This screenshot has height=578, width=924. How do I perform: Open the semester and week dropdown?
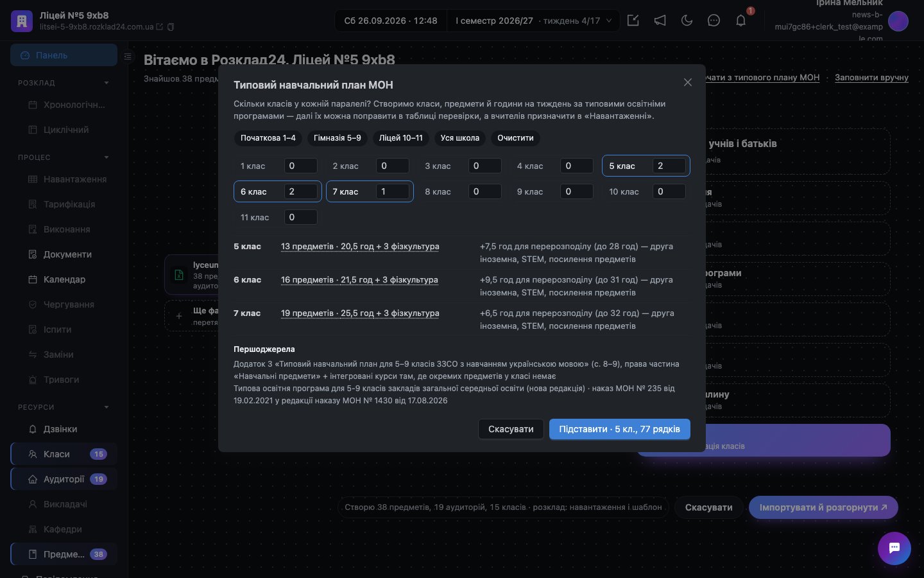tap(534, 21)
